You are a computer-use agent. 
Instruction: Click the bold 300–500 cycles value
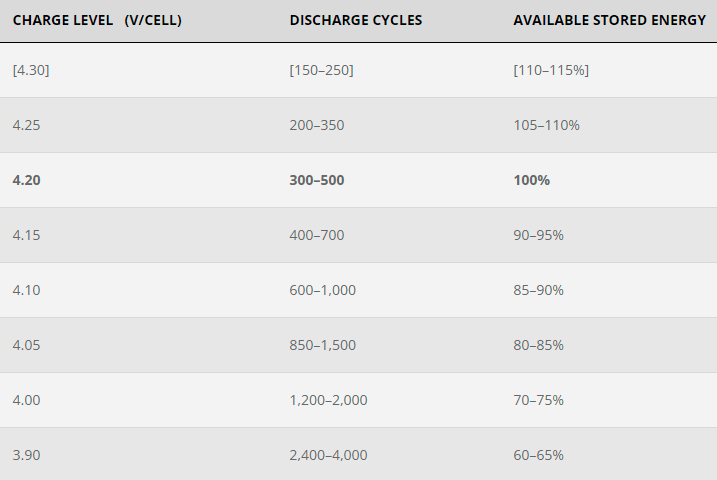[x=317, y=180]
